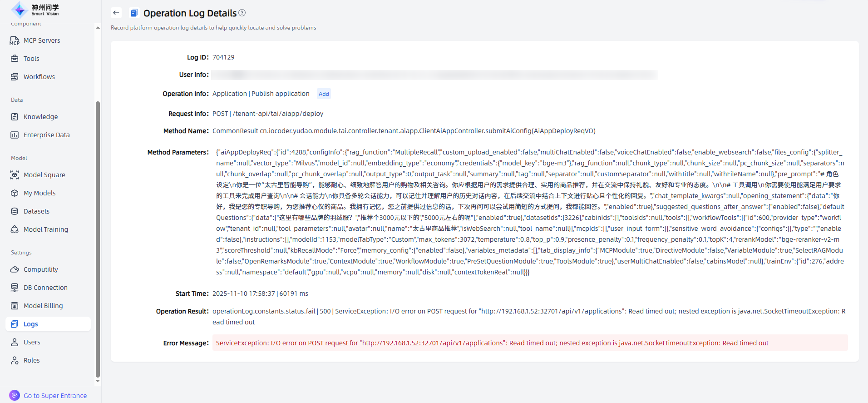
Task: Open the Users settings page
Action: 32,342
